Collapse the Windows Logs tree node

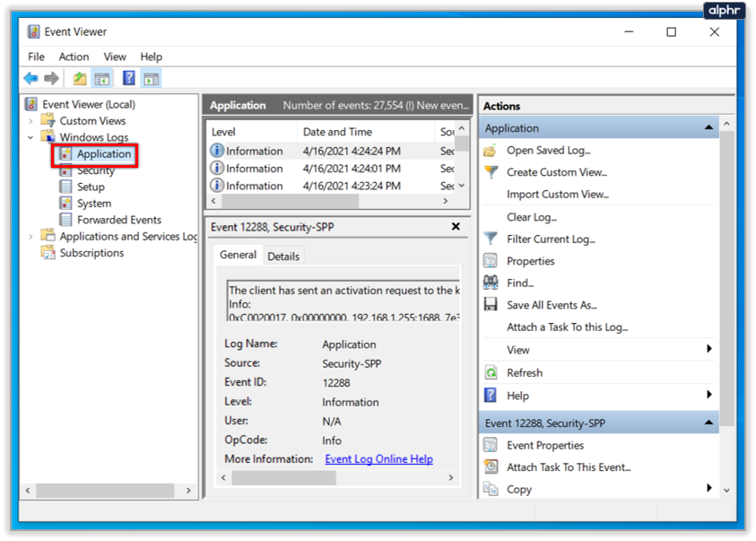point(30,137)
